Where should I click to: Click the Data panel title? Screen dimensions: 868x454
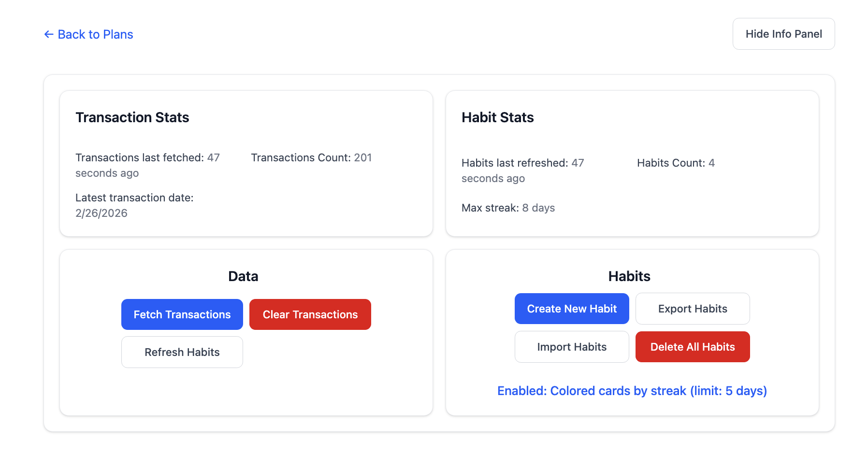click(243, 276)
